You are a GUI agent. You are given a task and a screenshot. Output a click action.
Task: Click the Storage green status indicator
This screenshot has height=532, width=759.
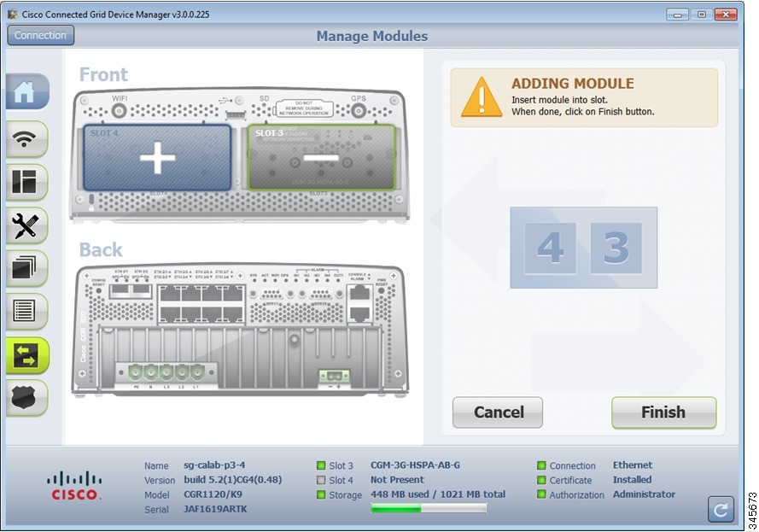click(321, 494)
